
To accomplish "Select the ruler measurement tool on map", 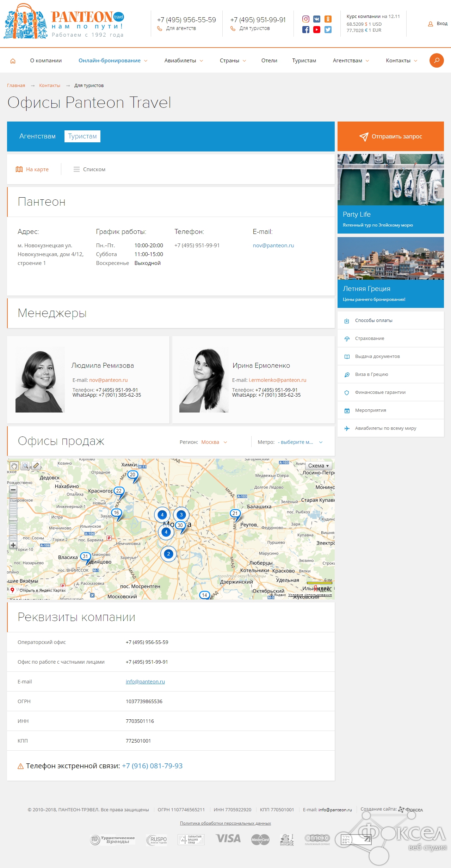I will 36,466.
